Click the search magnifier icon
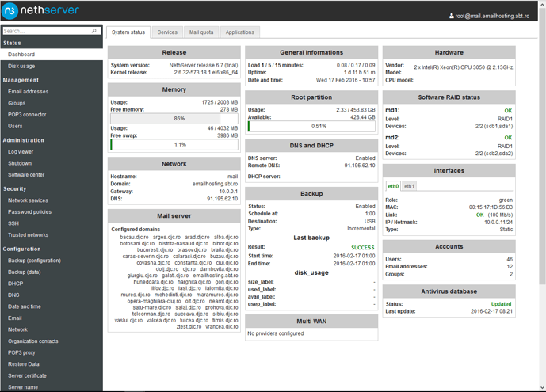The height and width of the screenshot is (392, 546). click(94, 31)
